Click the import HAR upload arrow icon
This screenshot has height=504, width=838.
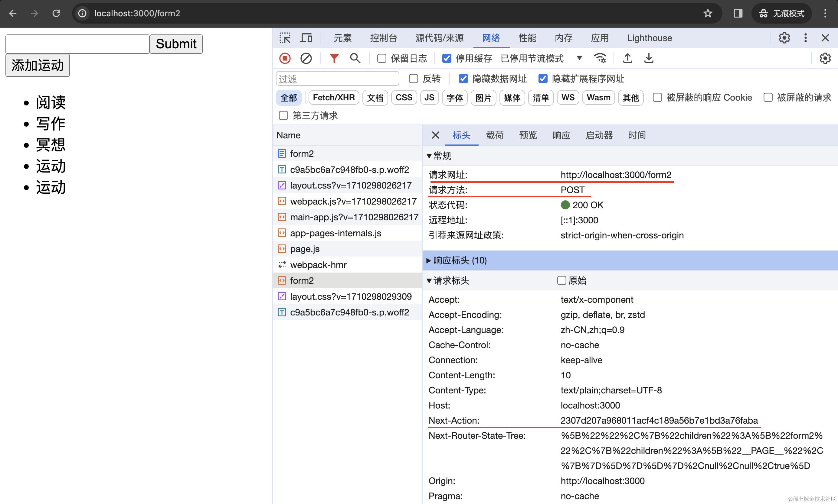(x=627, y=58)
